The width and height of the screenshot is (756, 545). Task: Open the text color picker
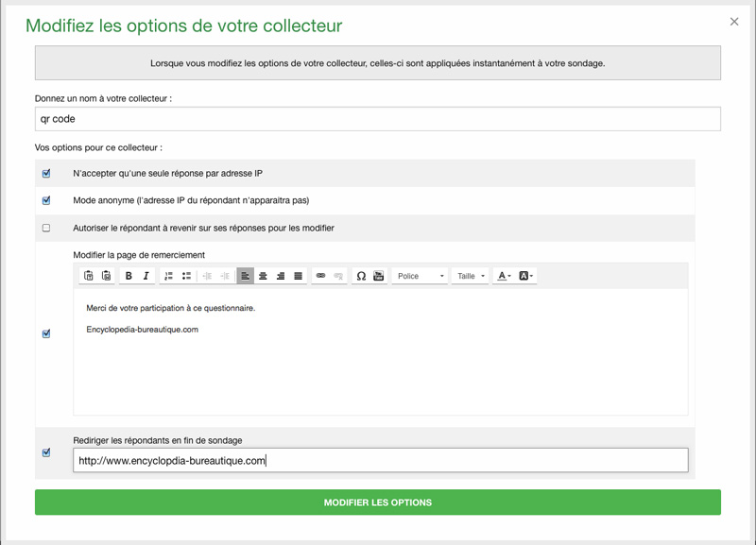(504, 276)
